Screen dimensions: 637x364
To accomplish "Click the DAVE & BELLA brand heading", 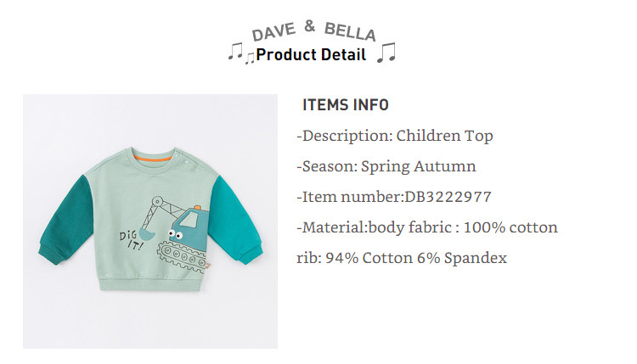I will click(x=313, y=31).
